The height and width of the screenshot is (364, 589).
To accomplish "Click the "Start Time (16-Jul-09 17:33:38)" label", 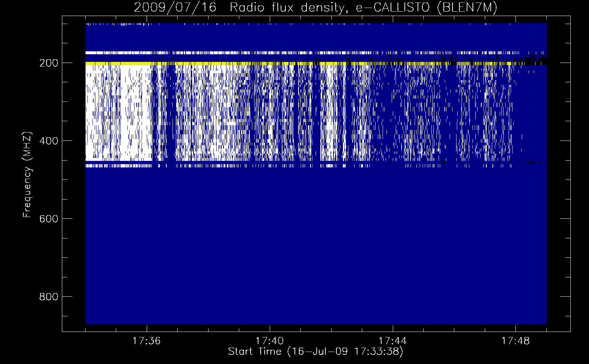I will point(316,352).
